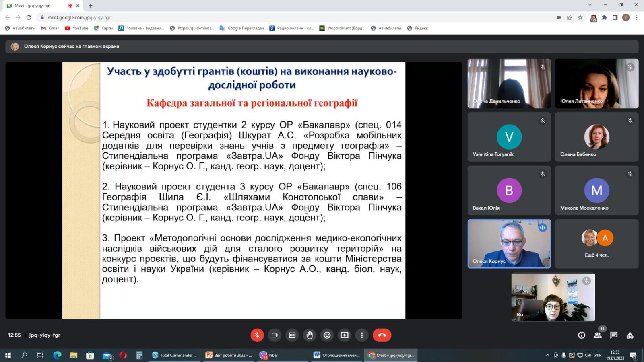The image size is (644, 362).
Task: Turn on closed captions
Action: [292, 335]
